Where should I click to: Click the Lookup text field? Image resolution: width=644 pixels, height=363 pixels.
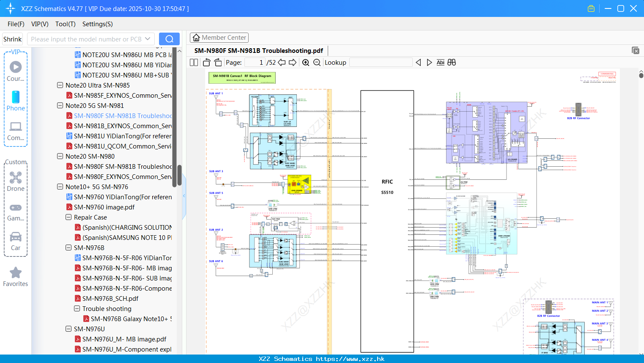click(381, 63)
